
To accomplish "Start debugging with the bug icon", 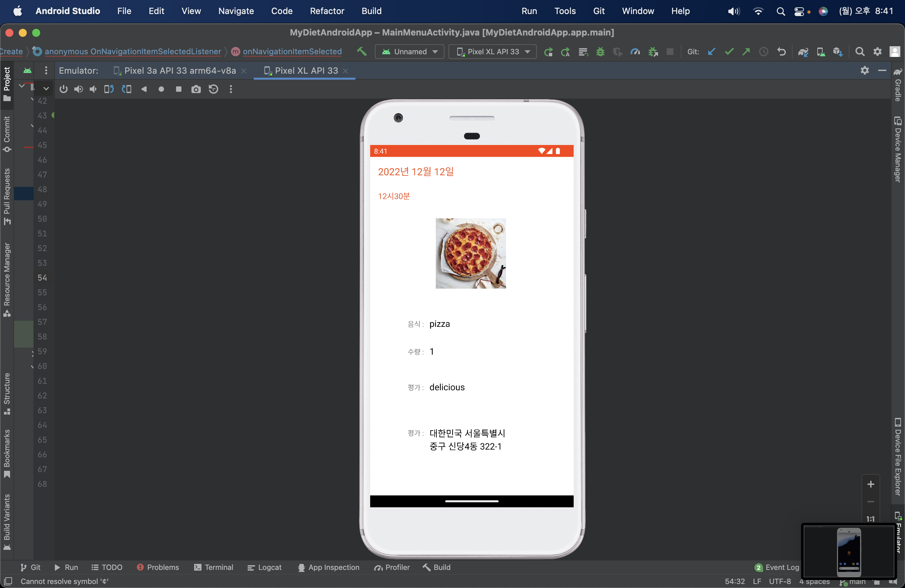I will pyautogui.click(x=600, y=52).
